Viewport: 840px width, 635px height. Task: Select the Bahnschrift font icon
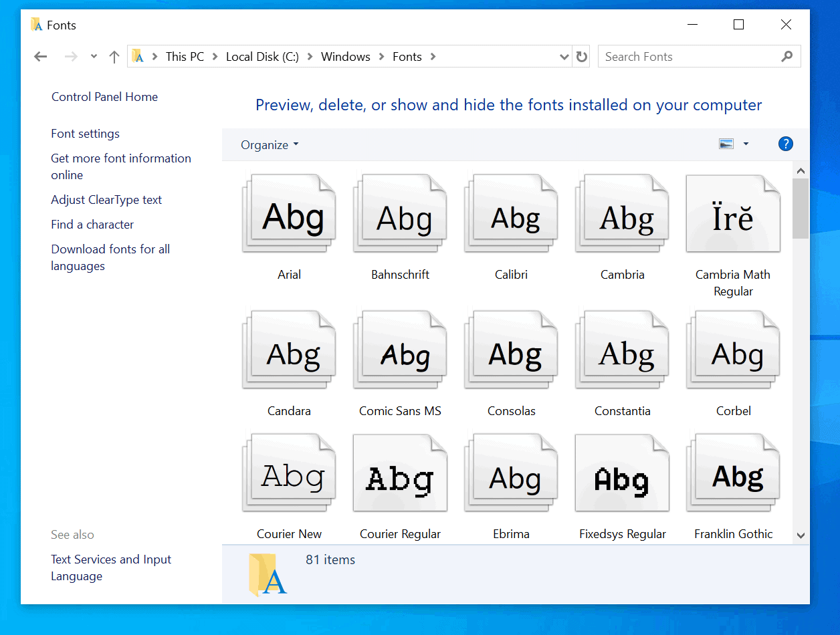coord(400,214)
